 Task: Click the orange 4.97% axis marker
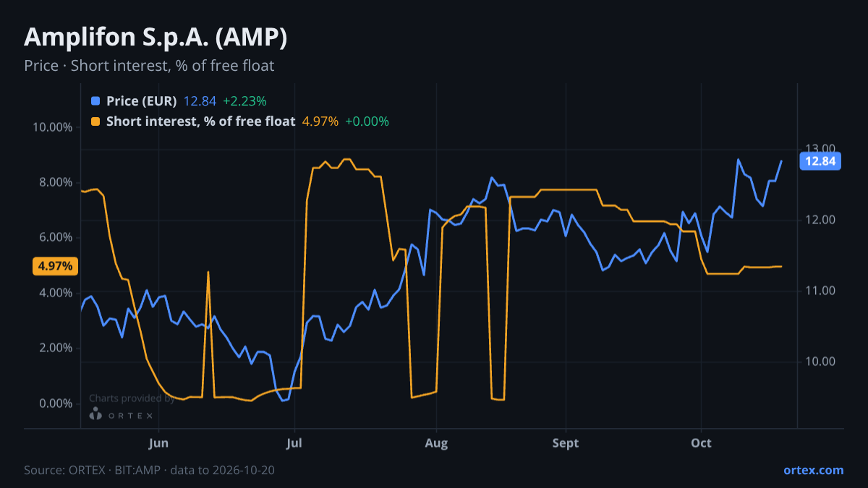(55, 266)
